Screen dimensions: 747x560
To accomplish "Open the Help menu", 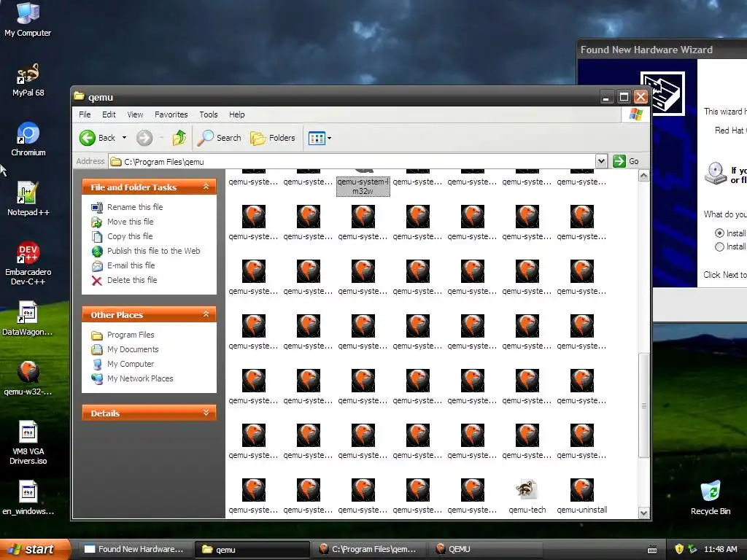I will tap(237, 114).
